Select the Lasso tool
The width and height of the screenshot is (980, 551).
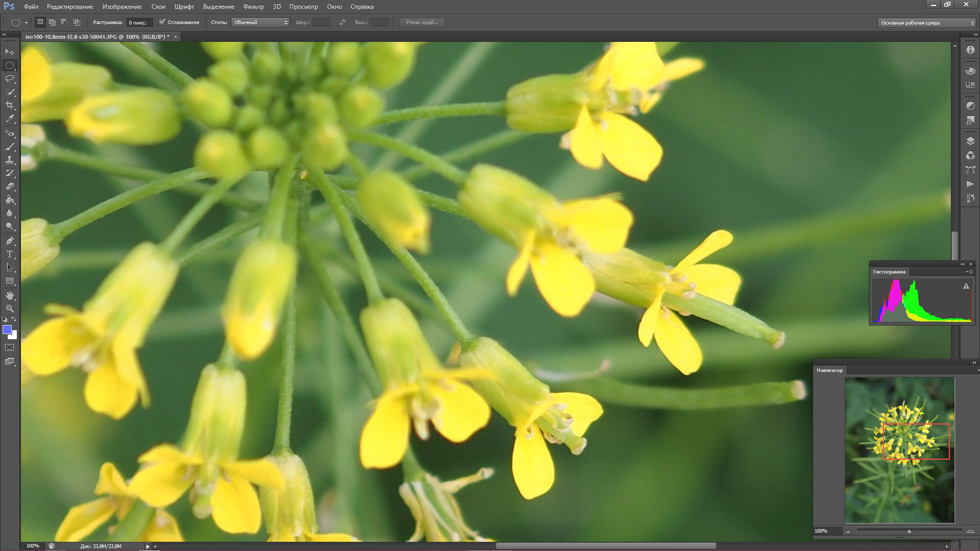(10, 79)
